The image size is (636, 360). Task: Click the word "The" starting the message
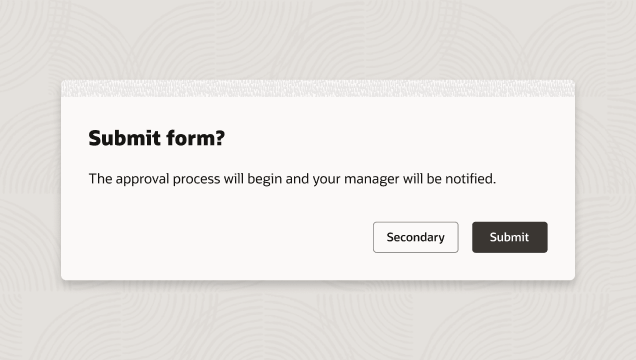[100, 179]
